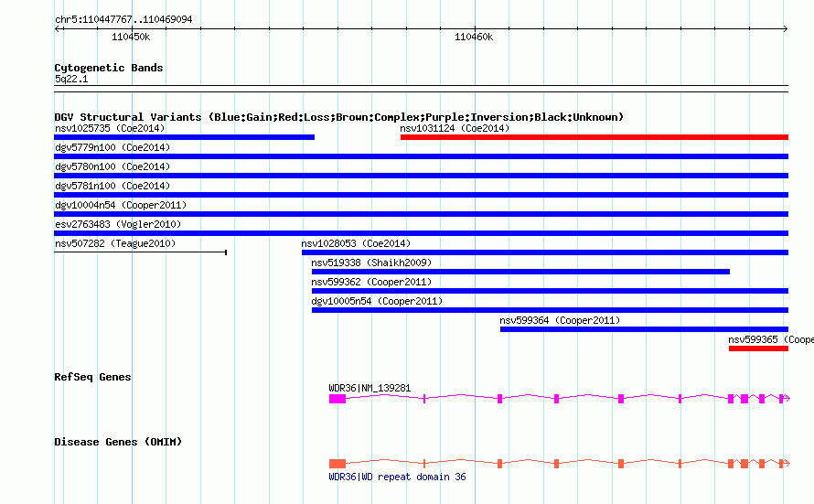The image size is (814, 504).
Task: Open the dgv5780n100 (Coe2014) variant
Action: pyautogui.click(x=112, y=166)
